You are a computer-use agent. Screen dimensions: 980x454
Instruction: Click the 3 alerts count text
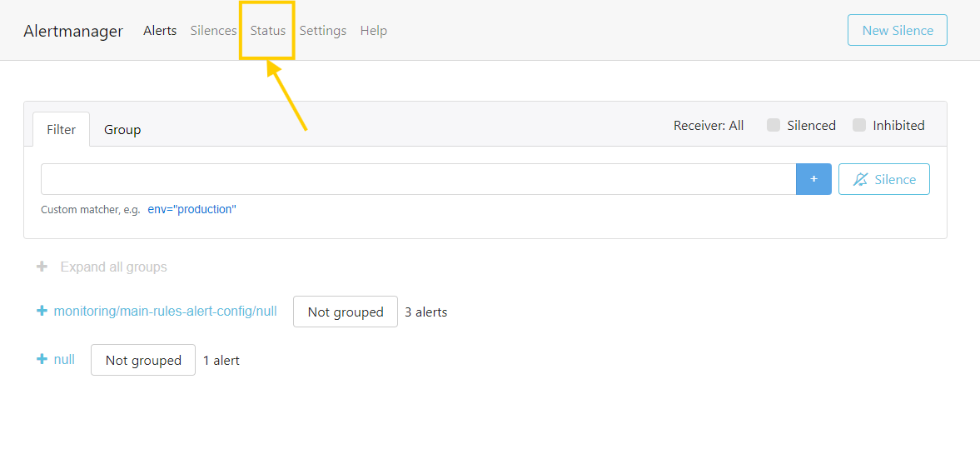[x=426, y=312]
